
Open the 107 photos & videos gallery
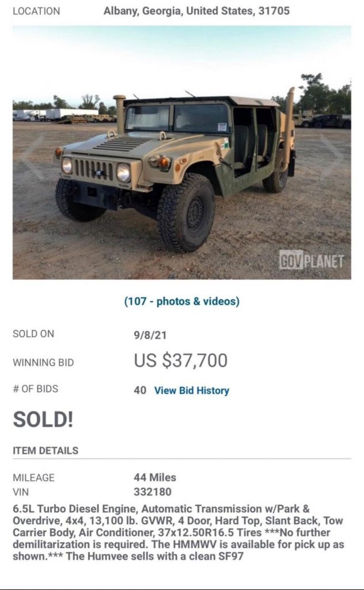(182, 300)
